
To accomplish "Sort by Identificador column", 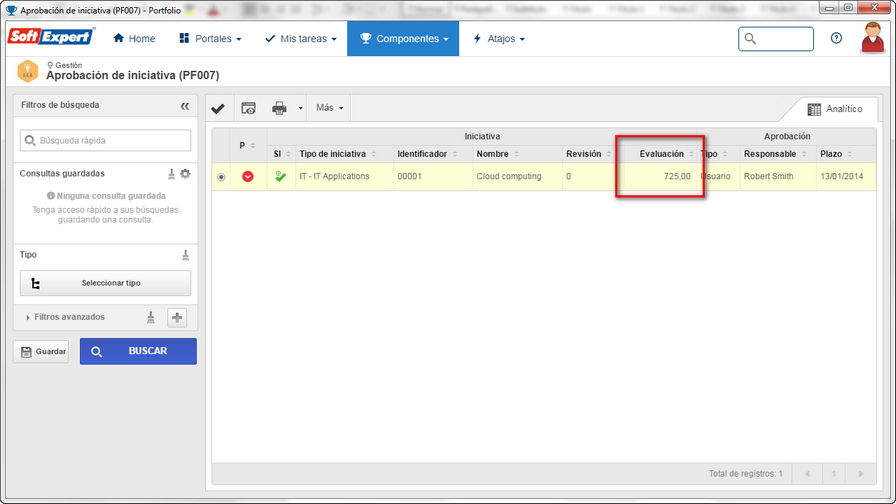I will [427, 154].
